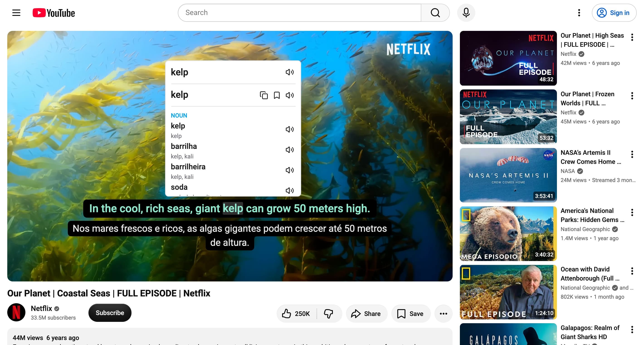644x345 pixels.
Task: Open options for Galapagos video
Action: 632,330
